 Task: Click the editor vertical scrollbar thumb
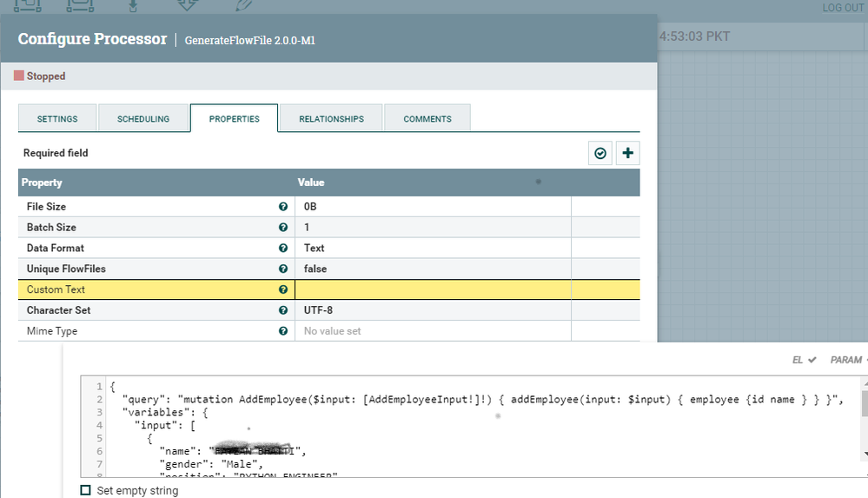(x=865, y=403)
